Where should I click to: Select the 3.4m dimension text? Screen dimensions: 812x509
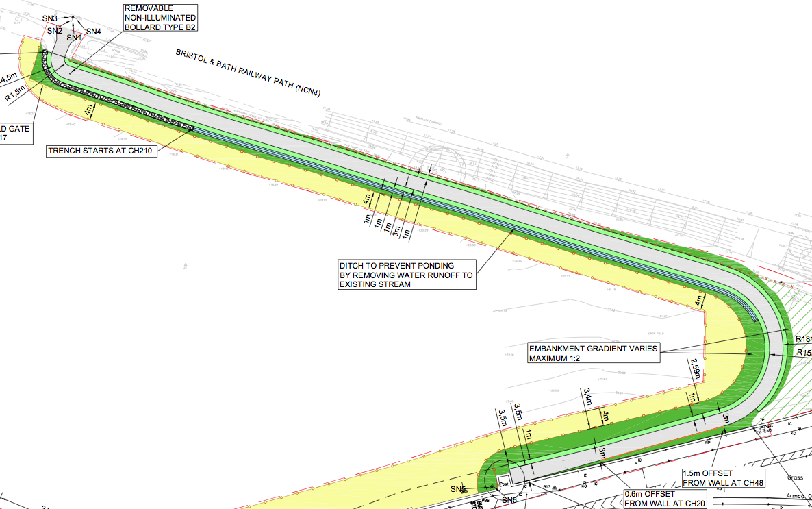587,397
